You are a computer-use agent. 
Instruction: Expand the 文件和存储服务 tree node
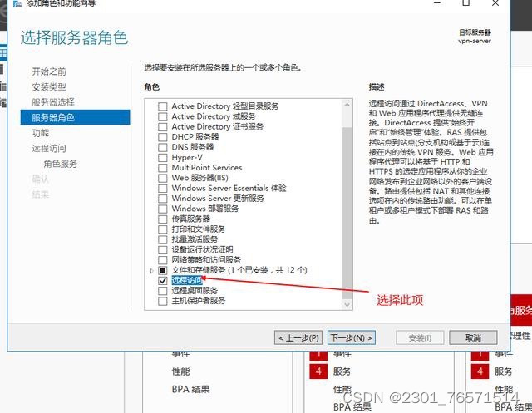coord(151,270)
